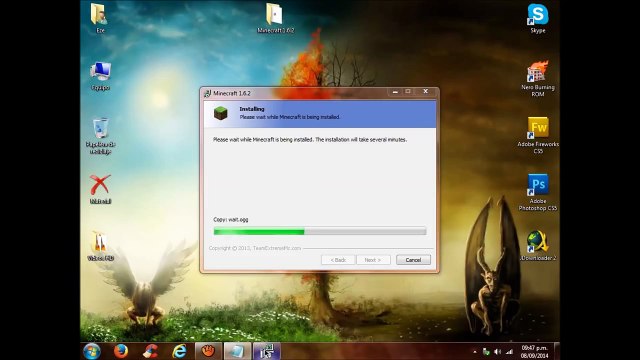Viewport: 640px width, 360px height.
Task: Show hidden tray icons arrow
Action: pyautogui.click(x=475, y=351)
